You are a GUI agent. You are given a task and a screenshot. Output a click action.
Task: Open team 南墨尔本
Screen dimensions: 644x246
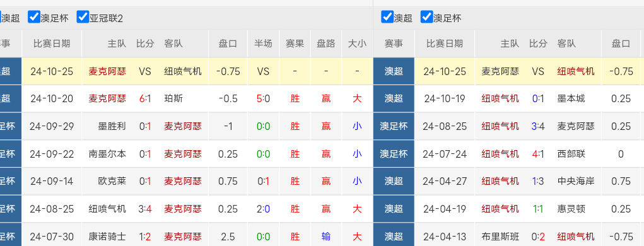[x=108, y=154]
